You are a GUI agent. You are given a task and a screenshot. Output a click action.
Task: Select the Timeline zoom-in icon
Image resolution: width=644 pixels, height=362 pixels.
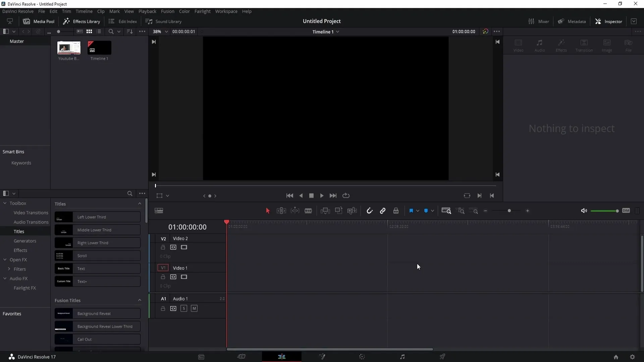click(x=528, y=211)
